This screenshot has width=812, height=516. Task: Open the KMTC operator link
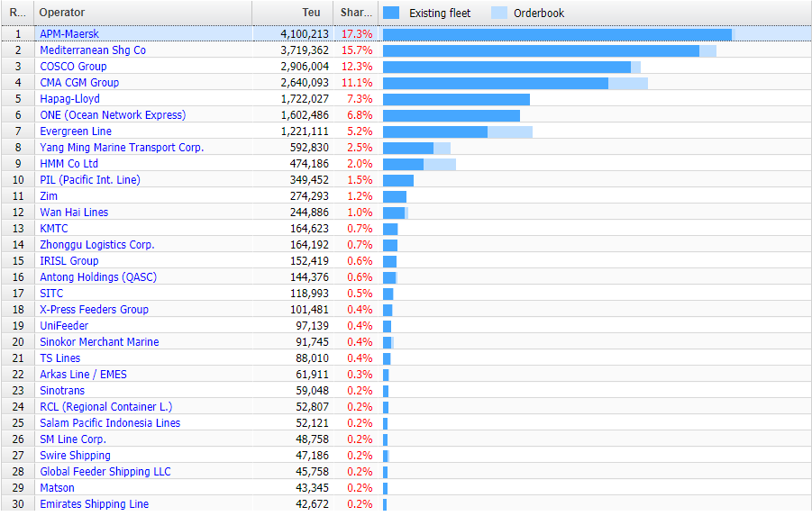click(54, 228)
